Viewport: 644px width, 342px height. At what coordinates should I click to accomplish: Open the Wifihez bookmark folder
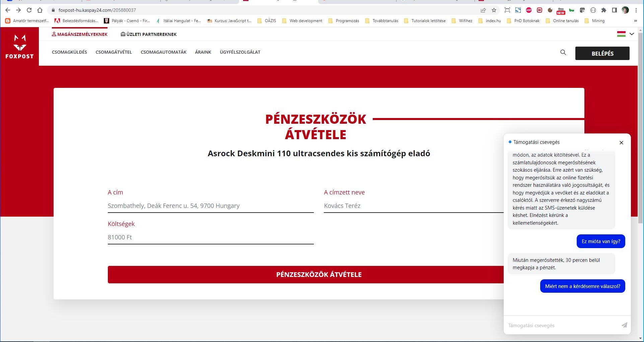pyautogui.click(x=462, y=21)
